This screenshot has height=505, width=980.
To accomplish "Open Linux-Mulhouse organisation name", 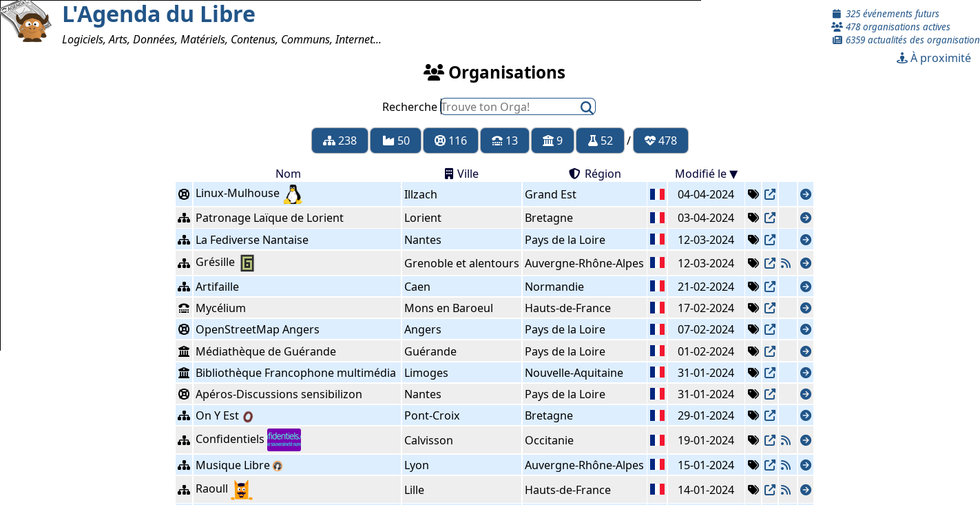I will click(x=238, y=193).
